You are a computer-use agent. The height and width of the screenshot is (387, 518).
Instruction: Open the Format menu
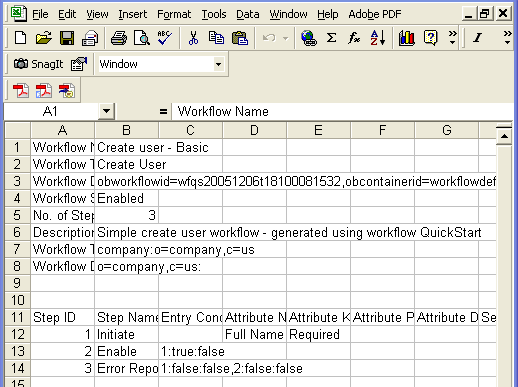174,14
